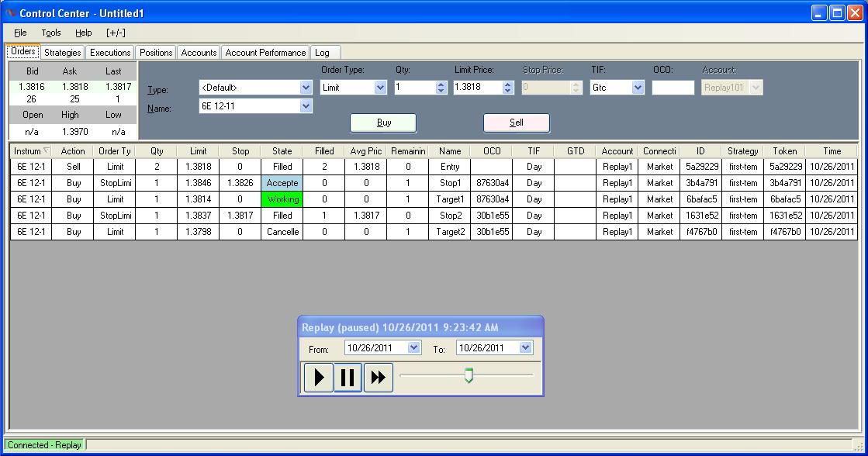
Task: Click the Buy button
Action: click(383, 123)
